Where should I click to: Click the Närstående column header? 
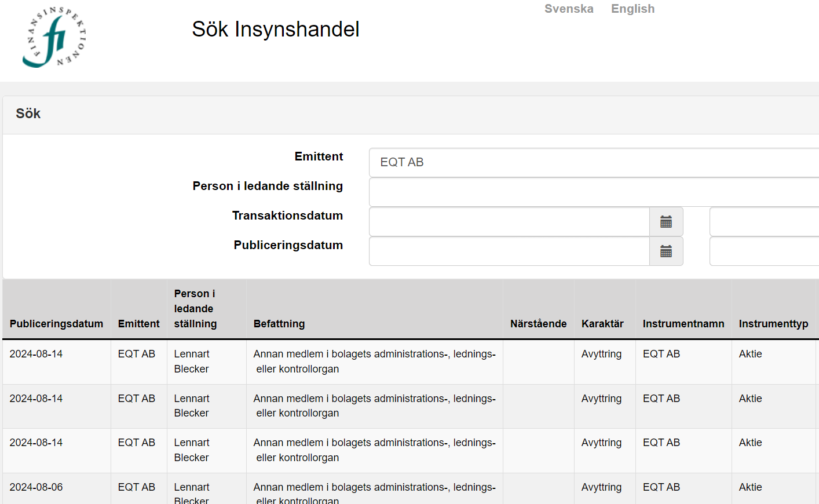538,324
